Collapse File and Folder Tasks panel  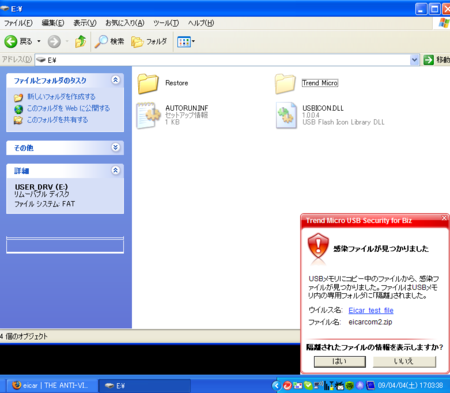[115, 80]
